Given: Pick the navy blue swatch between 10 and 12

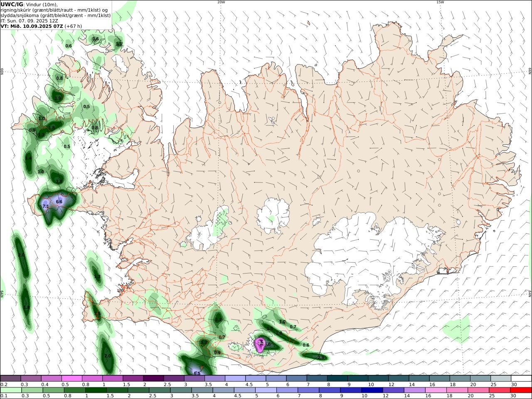Looking at the screenshot, I should [372, 390].
